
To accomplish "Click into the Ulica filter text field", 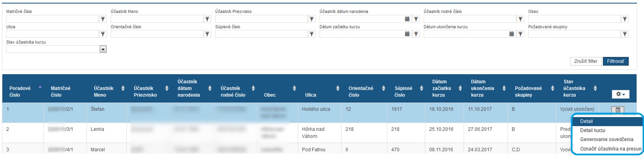I will [52, 34].
